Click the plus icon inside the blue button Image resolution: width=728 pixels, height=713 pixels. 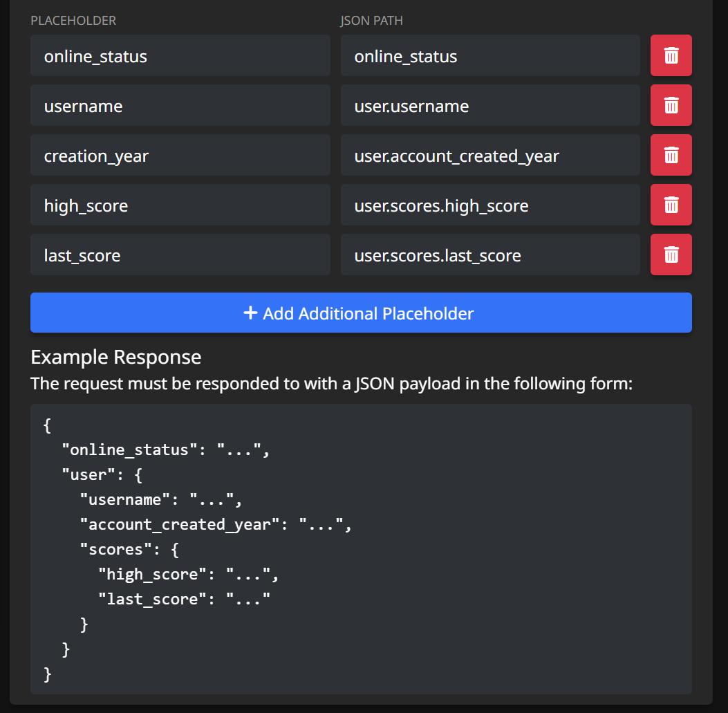250,313
